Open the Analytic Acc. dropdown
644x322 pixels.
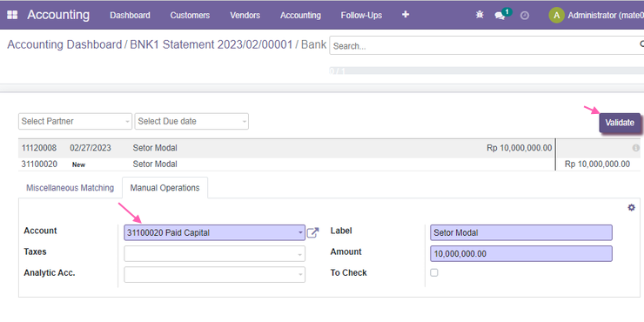pos(214,274)
